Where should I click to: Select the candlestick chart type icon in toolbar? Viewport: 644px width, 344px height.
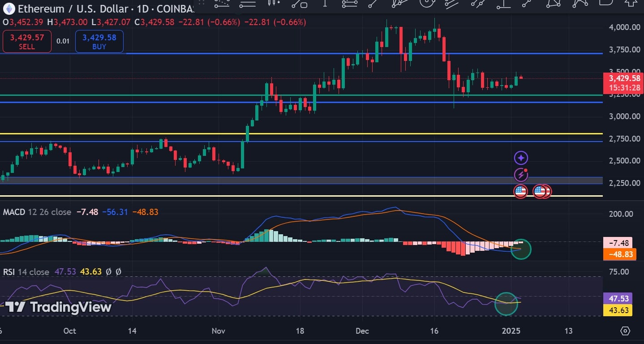click(274, 4)
